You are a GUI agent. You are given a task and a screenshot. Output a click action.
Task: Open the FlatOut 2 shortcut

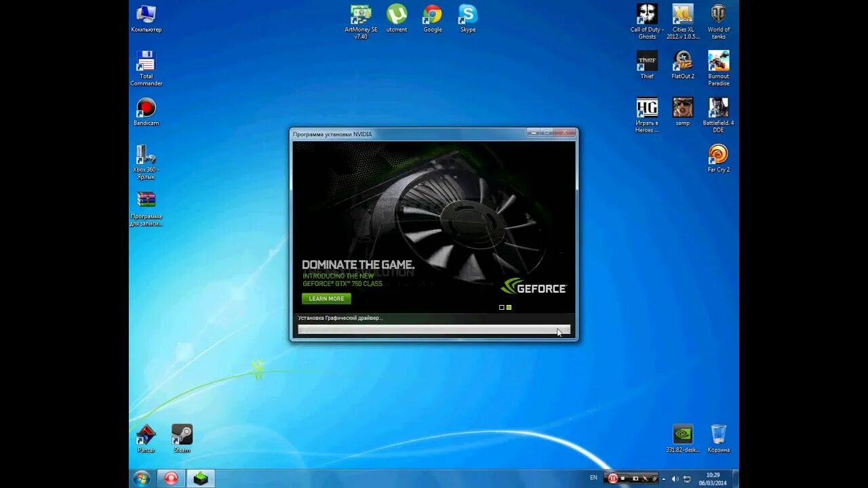click(683, 65)
